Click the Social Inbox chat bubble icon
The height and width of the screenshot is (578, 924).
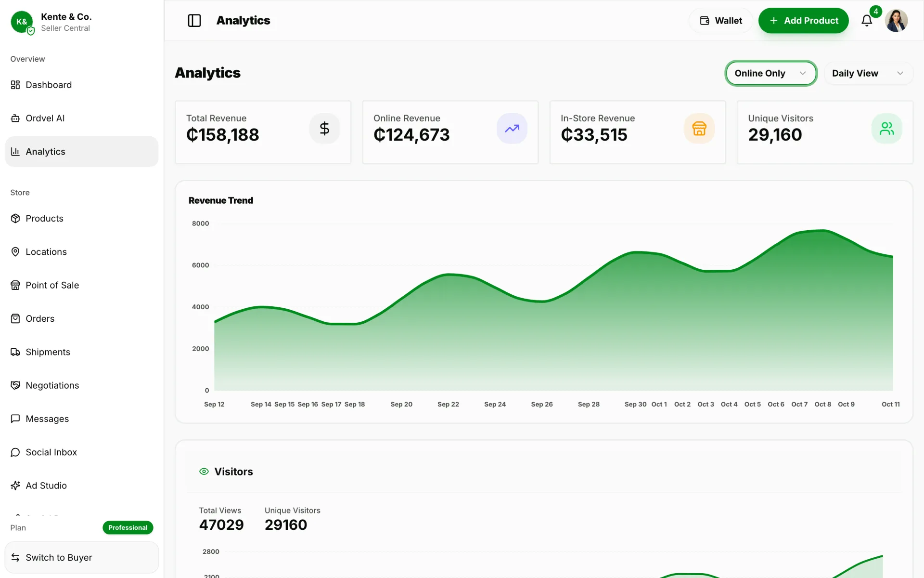point(15,452)
